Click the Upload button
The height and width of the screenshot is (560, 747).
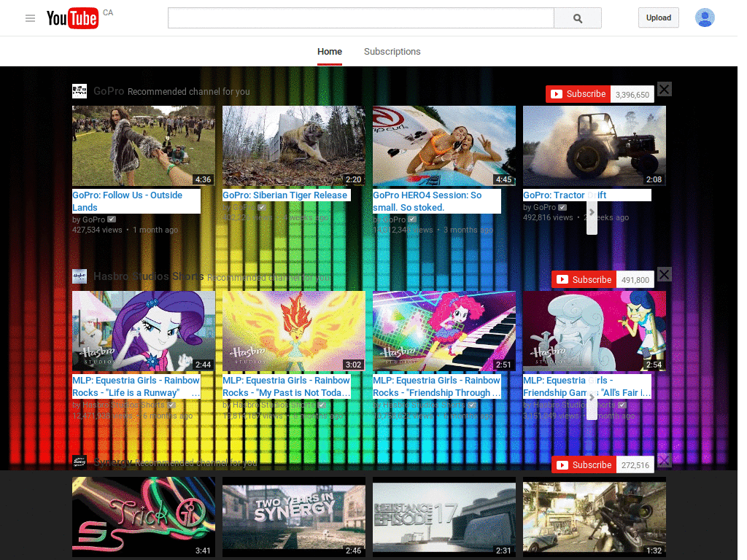tap(659, 17)
